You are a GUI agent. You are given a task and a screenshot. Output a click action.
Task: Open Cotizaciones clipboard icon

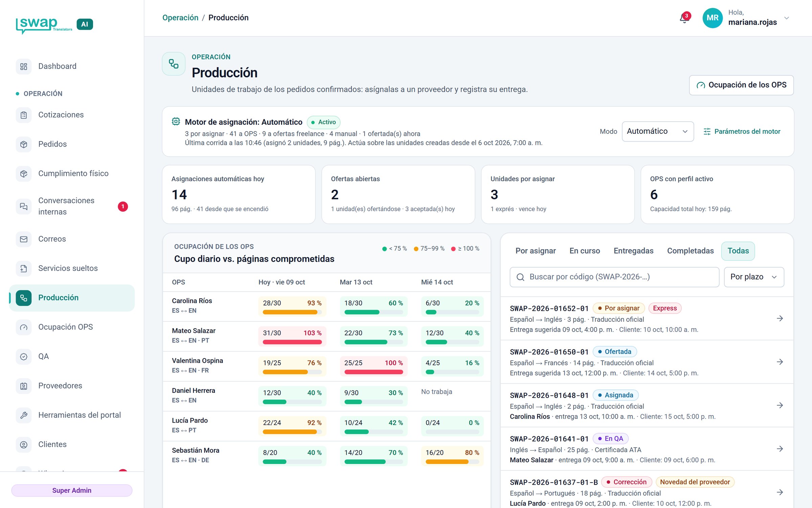[x=23, y=115]
